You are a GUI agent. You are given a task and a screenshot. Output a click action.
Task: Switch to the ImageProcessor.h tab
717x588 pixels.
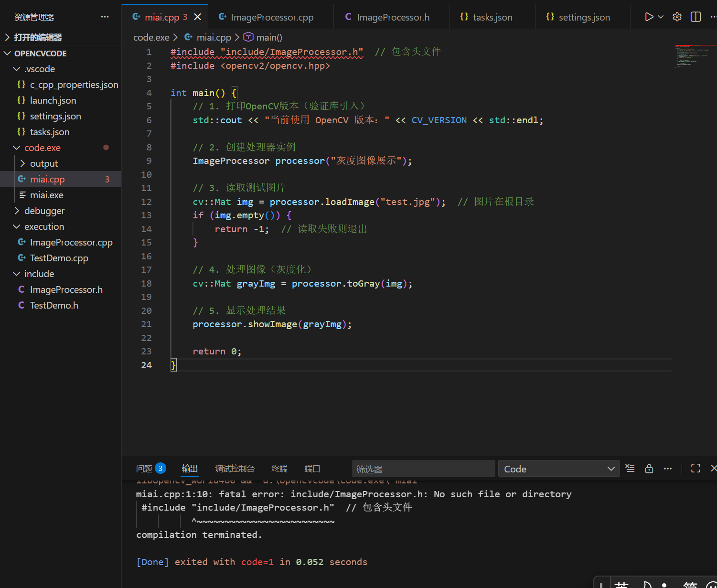coord(393,17)
